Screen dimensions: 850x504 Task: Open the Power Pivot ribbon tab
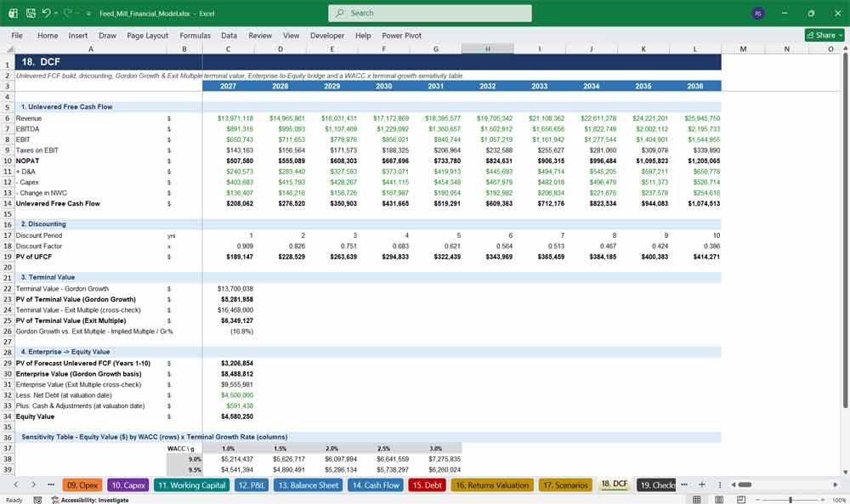[x=402, y=35]
